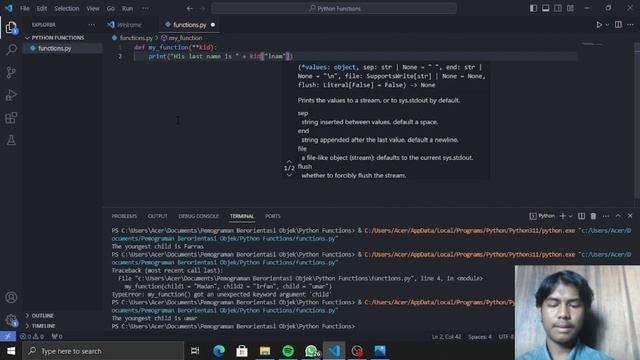Open the Run menu
The width and height of the screenshot is (640, 360).
127,8
